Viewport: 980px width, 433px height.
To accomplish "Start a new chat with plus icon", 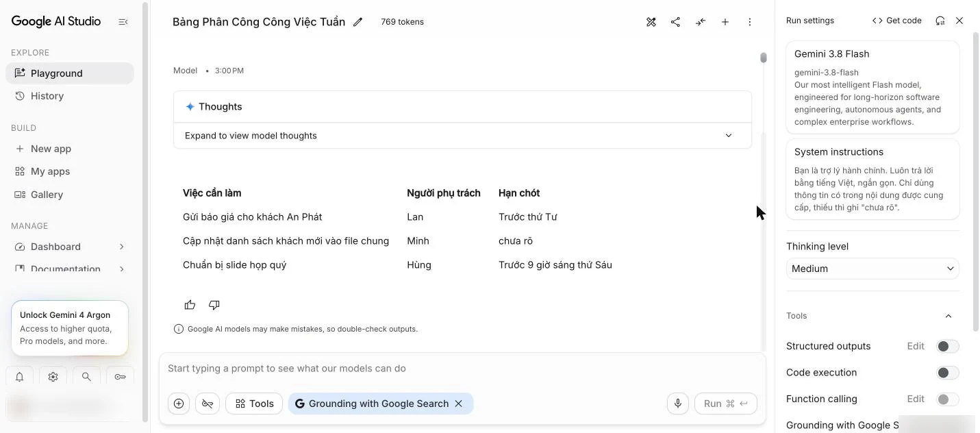I will pyautogui.click(x=725, y=22).
